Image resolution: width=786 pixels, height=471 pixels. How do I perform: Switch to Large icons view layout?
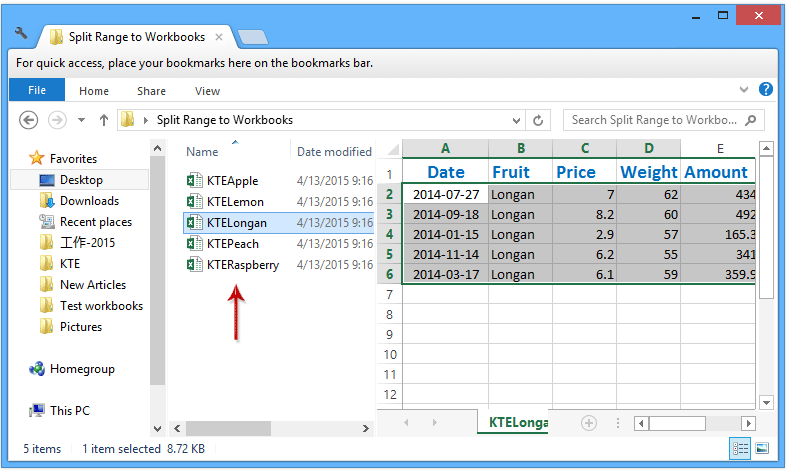pyautogui.click(x=762, y=448)
